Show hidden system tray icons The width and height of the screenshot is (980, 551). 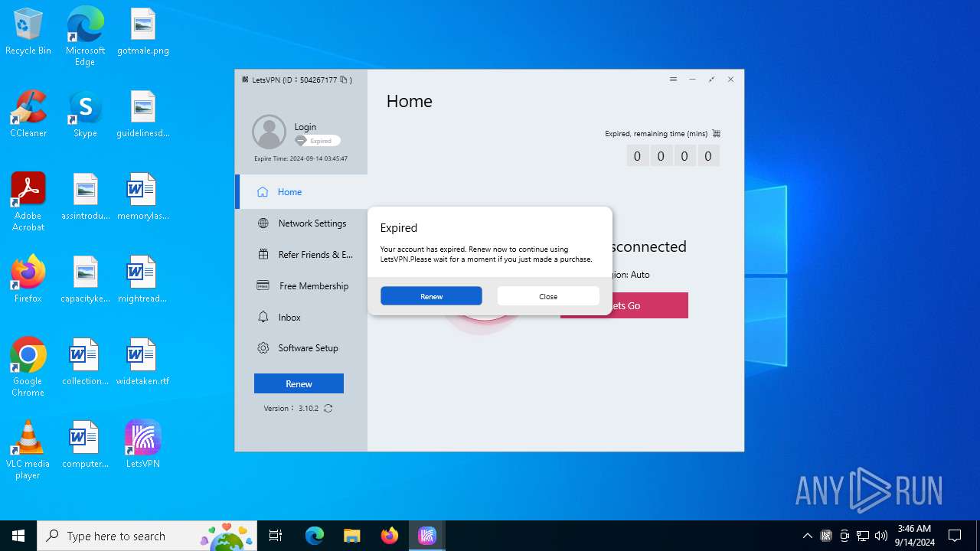pyautogui.click(x=807, y=536)
